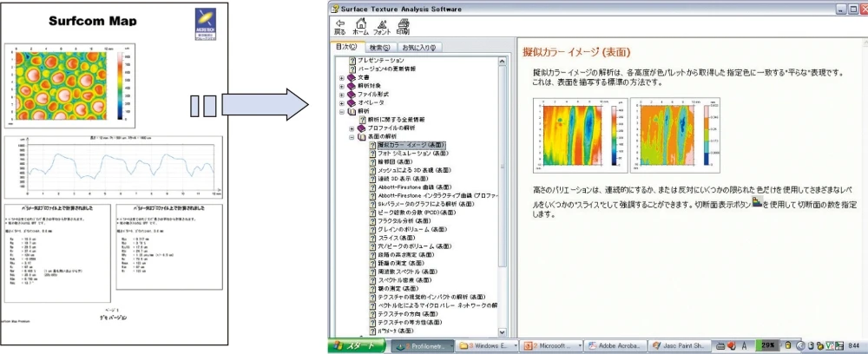The width and height of the screenshot is (868, 354).
Task: Click the オペレータ purple book icon
Action: pyautogui.click(x=352, y=103)
